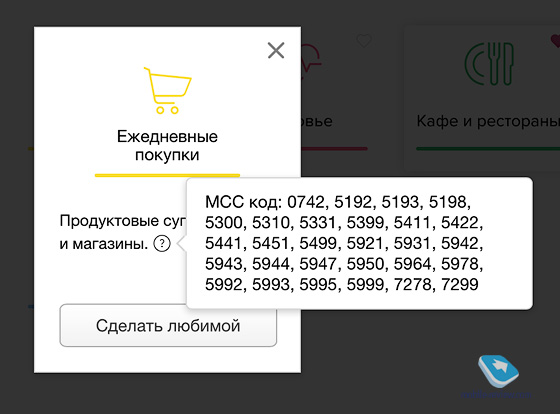This screenshot has height=414, width=560.
Task: Click the green underline under Кафе и рестораны
Action: click(488, 149)
